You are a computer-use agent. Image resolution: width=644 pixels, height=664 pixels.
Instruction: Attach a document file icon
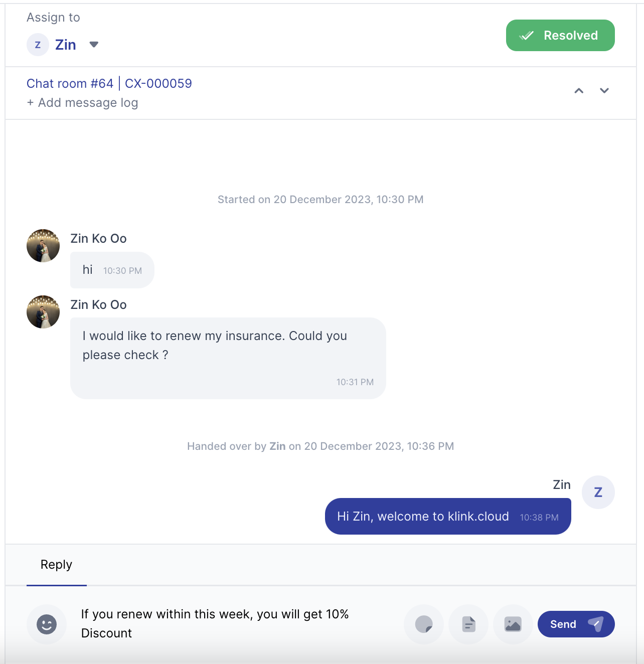pyautogui.click(x=468, y=624)
